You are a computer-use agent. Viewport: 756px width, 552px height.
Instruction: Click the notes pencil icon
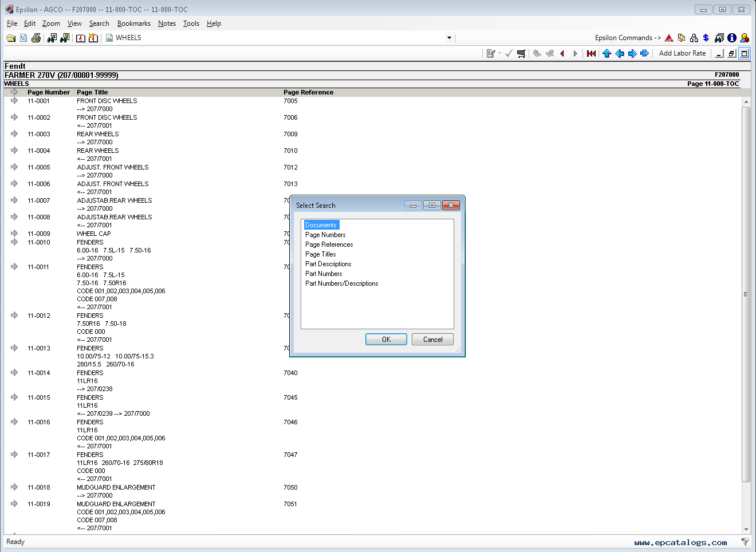[x=491, y=53]
